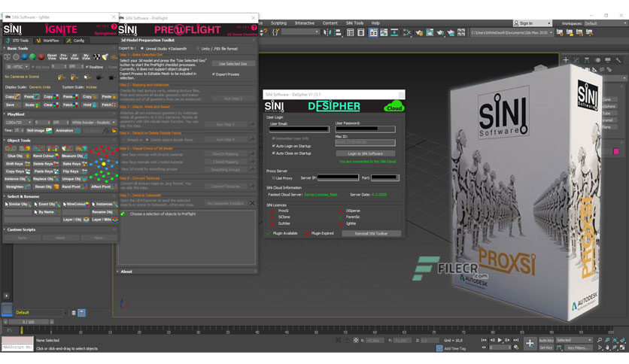Open the Utilities wrench icon in command panel
Image resolution: width=629 pixels, height=364 pixels.
tap(618, 60)
